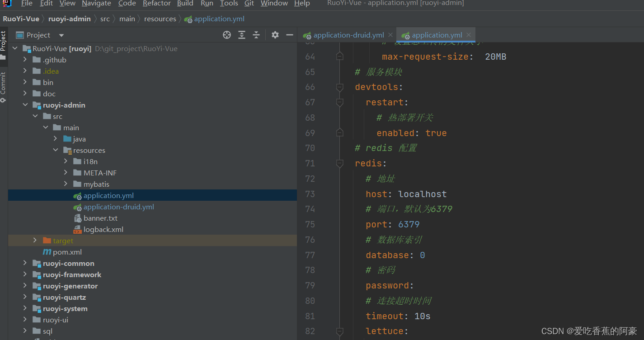Click main breadcrumb in navigation bar

(x=127, y=19)
